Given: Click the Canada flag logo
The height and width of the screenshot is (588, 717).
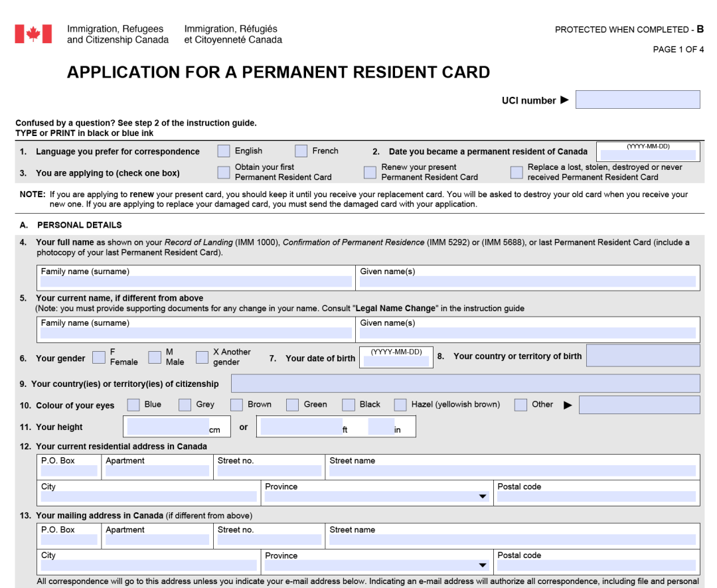Looking at the screenshot, I should [33, 34].
